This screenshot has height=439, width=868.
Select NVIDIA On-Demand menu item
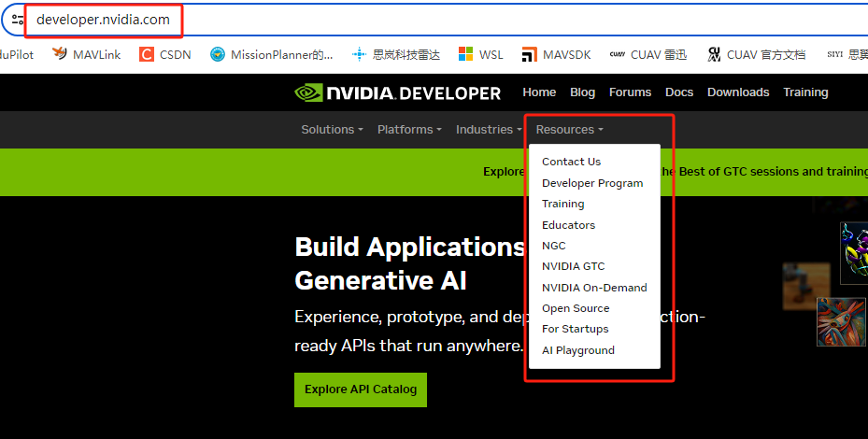594,288
